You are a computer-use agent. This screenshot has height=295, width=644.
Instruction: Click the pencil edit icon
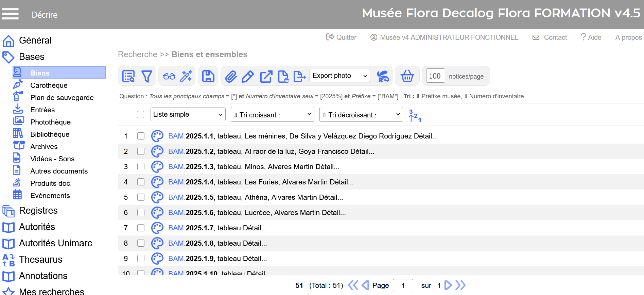[x=248, y=76]
